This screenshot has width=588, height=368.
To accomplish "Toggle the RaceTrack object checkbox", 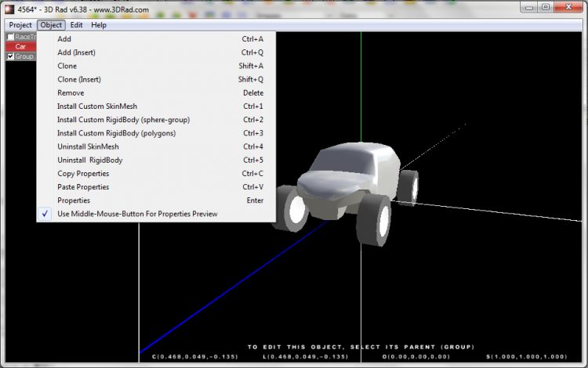I will (10, 37).
